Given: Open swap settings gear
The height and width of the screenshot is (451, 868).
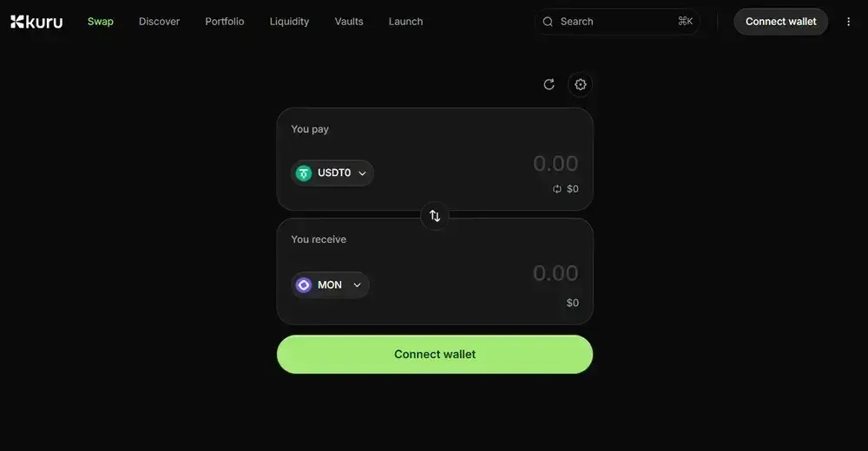Looking at the screenshot, I should [x=581, y=84].
